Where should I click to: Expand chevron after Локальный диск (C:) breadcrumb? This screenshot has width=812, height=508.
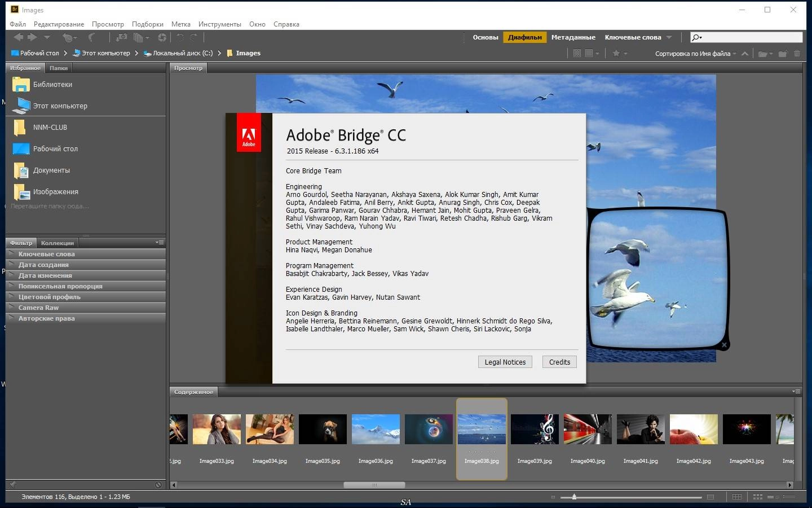pos(219,53)
